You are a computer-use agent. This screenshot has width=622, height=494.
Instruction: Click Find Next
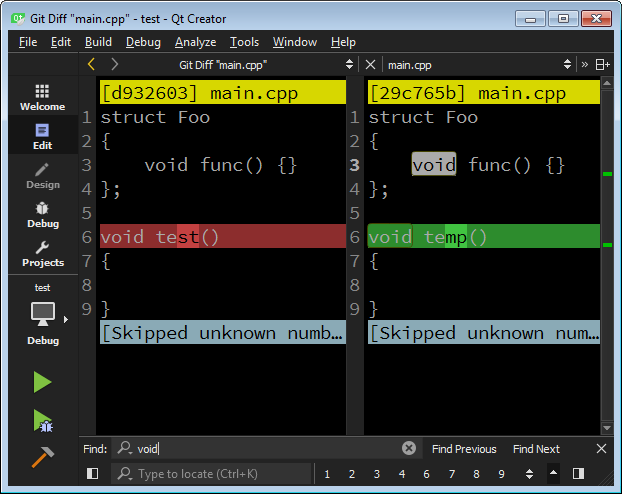[x=536, y=449]
